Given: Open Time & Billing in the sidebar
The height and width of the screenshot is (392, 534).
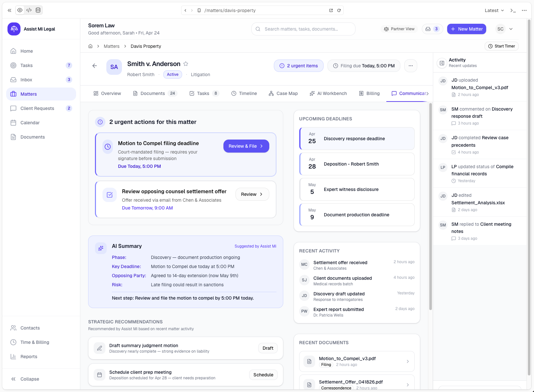Looking at the screenshot, I should [34, 342].
